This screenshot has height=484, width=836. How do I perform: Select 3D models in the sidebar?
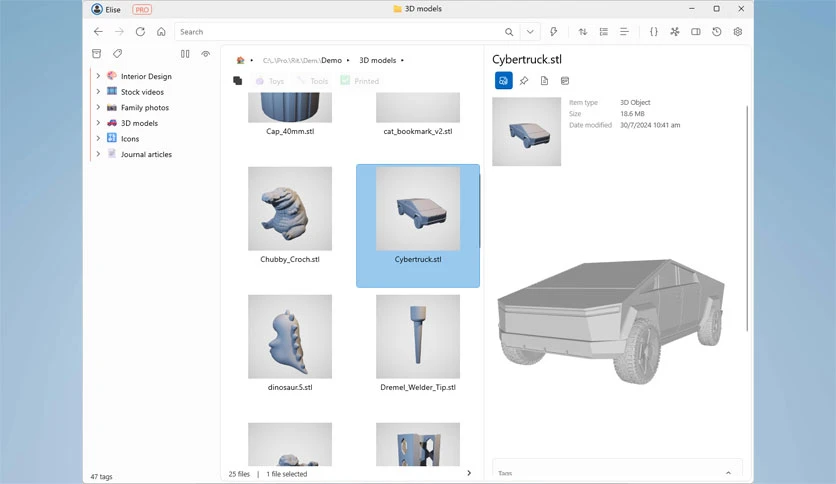(x=139, y=123)
